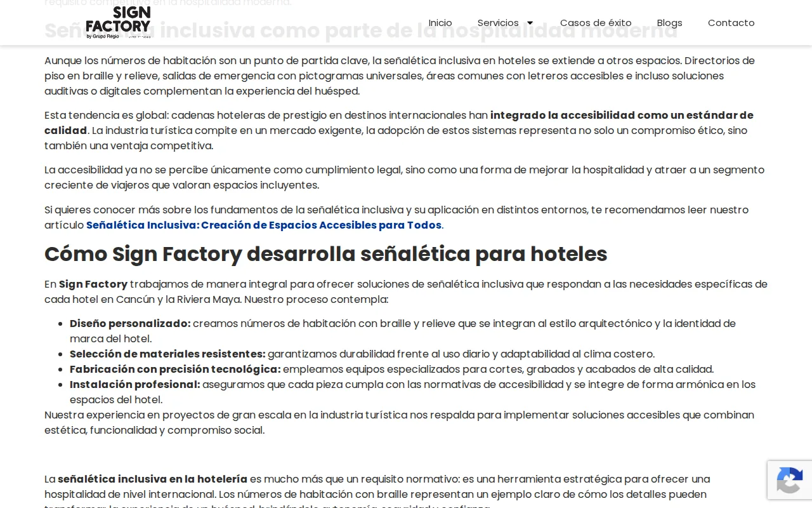Click the reCAPTCHA badge icon
Viewport: 812px width, 508px height.
click(790, 480)
